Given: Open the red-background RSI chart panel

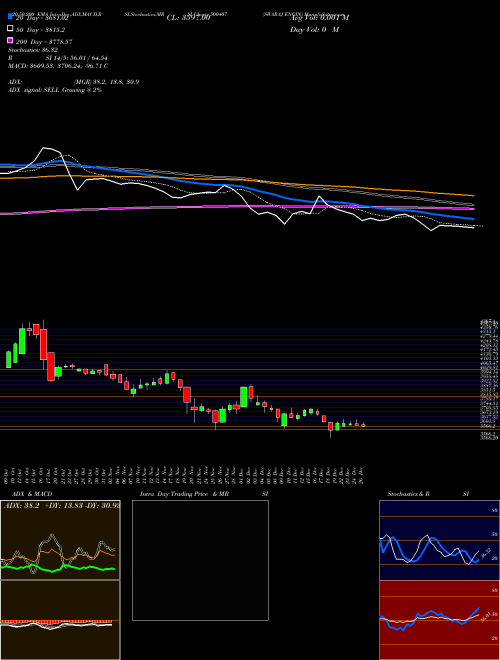Looking at the screenshot, I should click(439, 620).
